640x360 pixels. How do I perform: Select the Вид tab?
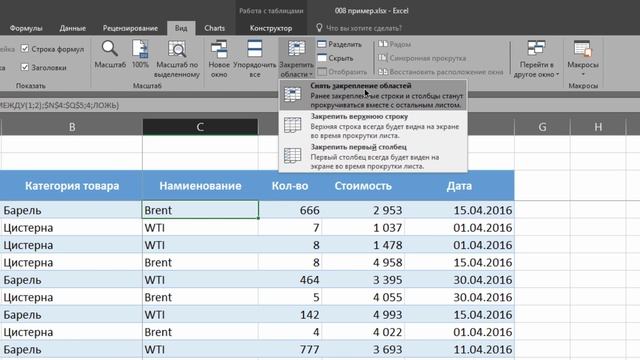pos(181,28)
